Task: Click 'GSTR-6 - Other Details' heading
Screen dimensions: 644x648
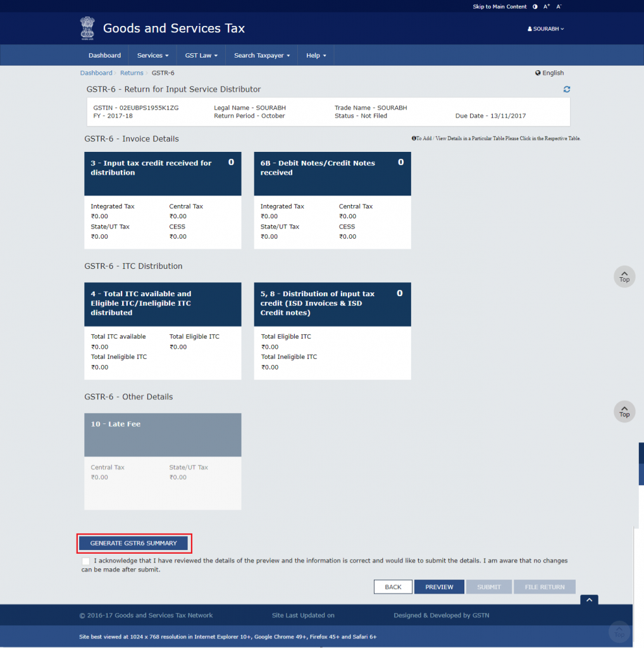Action: [128, 397]
